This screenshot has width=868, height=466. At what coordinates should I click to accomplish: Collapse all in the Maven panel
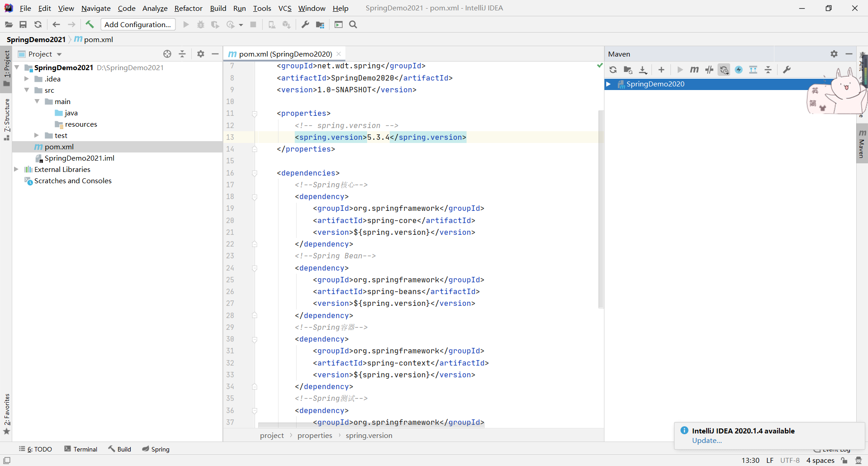tap(768, 70)
